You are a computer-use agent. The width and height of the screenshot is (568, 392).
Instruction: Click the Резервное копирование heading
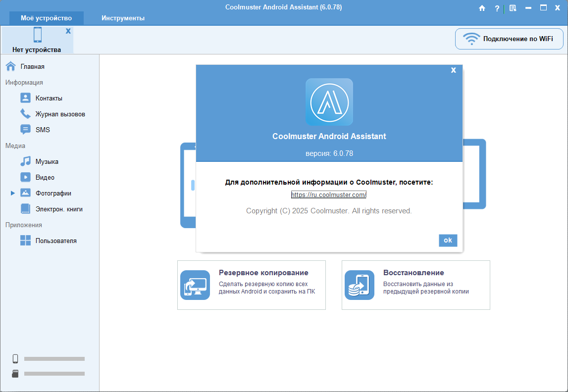(263, 273)
